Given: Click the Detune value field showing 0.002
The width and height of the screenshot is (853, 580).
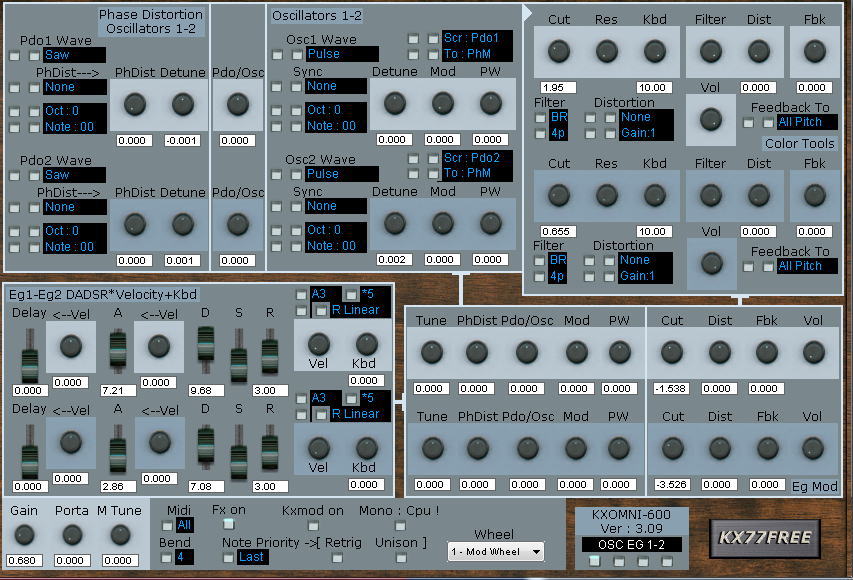Looking at the screenshot, I should (394, 260).
